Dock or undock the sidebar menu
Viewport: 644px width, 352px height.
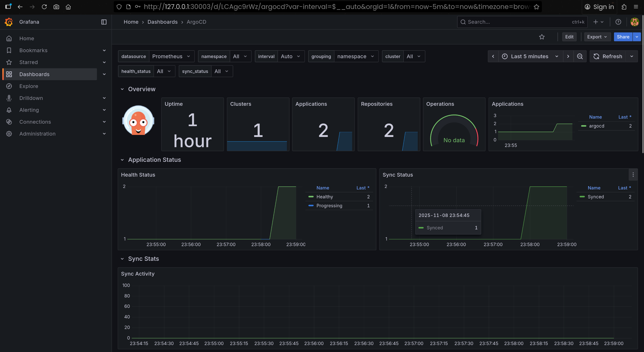(104, 22)
